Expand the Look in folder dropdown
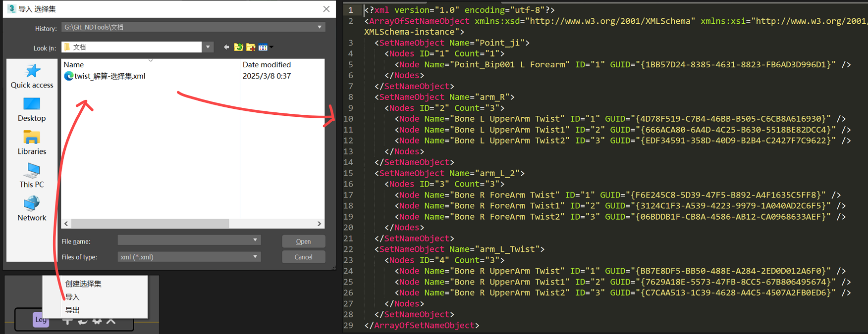The height and width of the screenshot is (334, 868). click(208, 47)
